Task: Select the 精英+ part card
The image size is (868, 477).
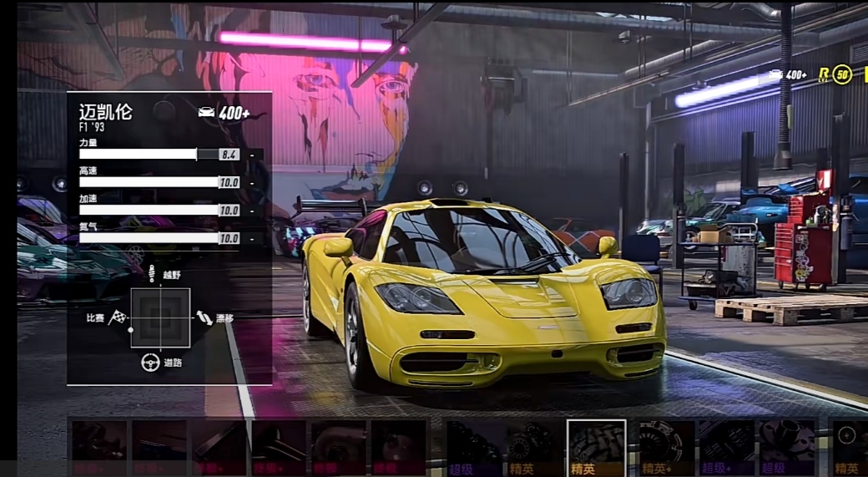Action: [x=665, y=448]
